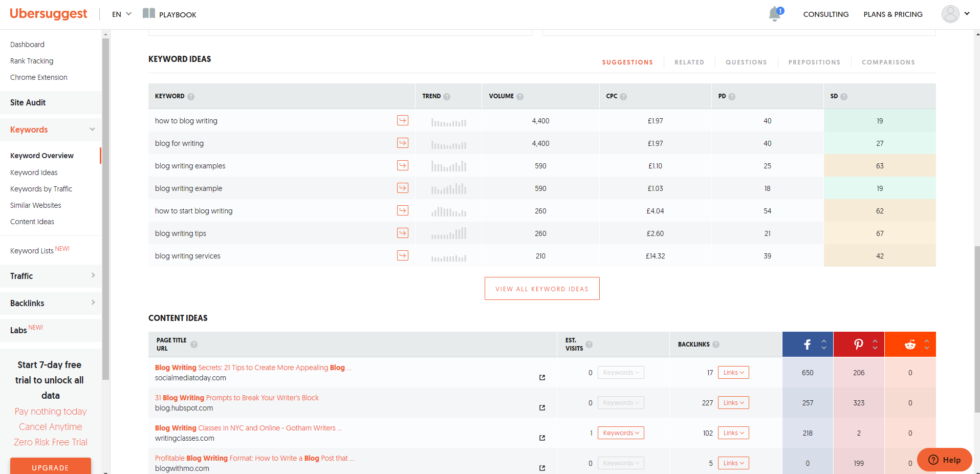This screenshot has height=474, width=980.
Task: Switch to the Questions tab
Action: point(746,62)
